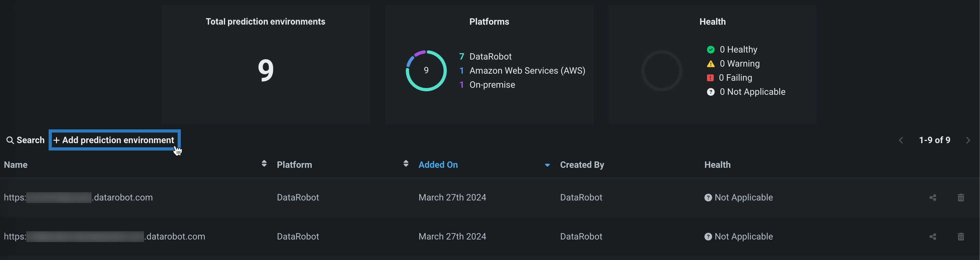Click the red Failing status icon

[710, 78]
